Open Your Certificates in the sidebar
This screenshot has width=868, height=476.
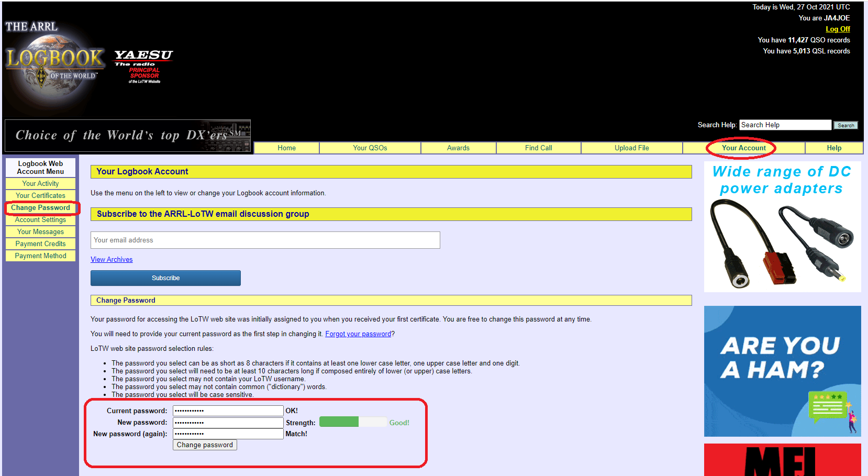tap(40, 196)
